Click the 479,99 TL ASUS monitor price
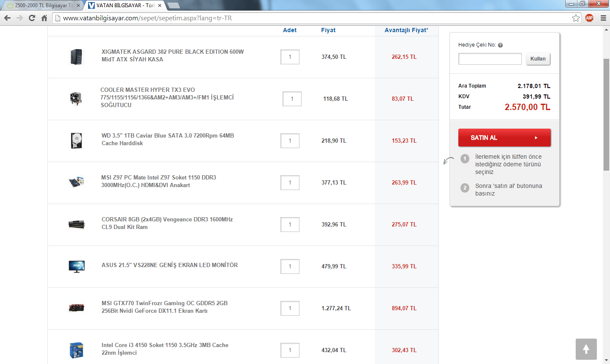The height and width of the screenshot is (364, 610). click(x=334, y=266)
